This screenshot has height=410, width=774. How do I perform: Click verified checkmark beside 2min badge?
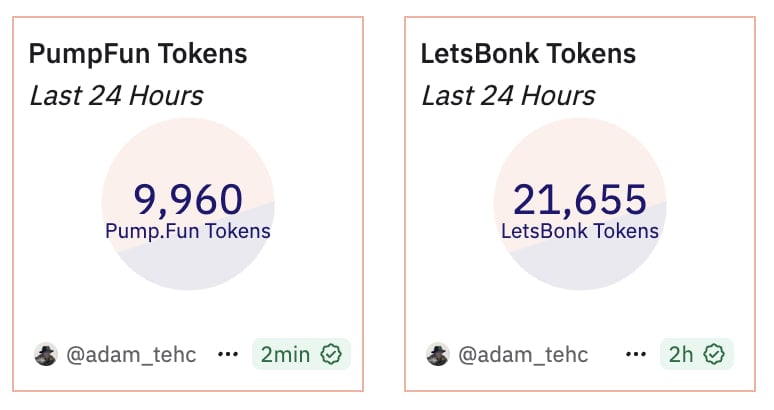tap(331, 355)
